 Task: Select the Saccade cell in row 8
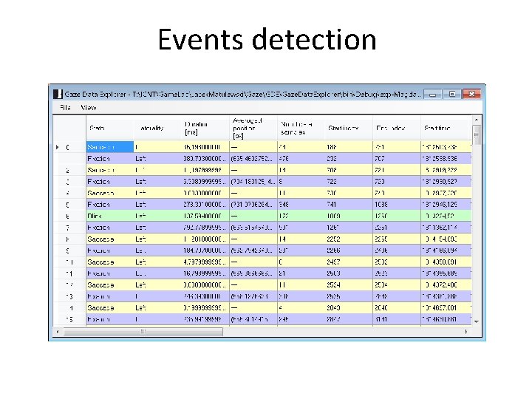coord(110,239)
